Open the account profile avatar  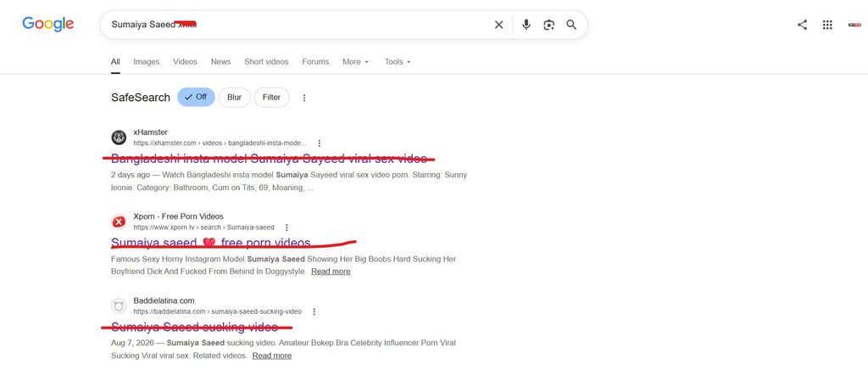pos(854,25)
